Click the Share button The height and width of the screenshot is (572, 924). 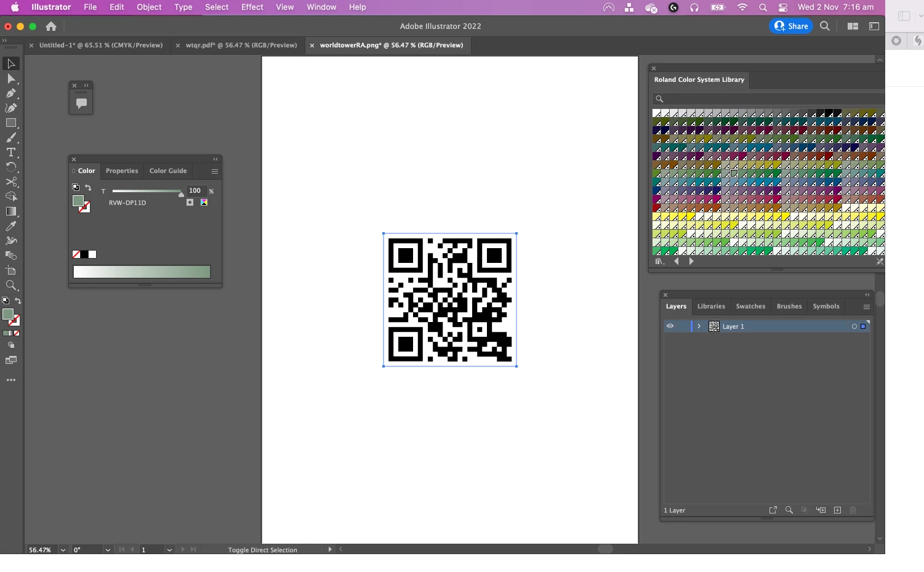[x=791, y=26]
